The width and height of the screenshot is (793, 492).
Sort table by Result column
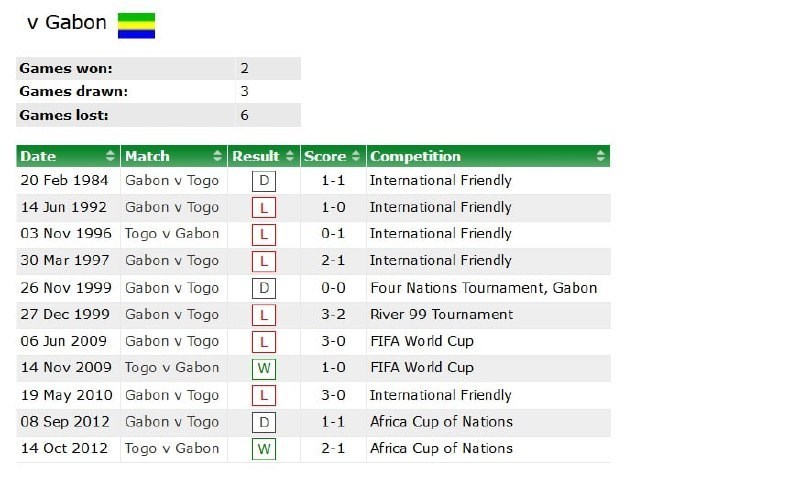pos(262,156)
